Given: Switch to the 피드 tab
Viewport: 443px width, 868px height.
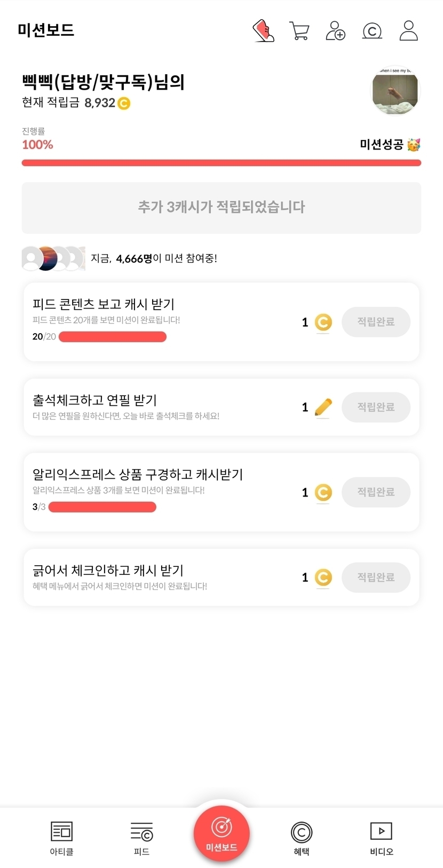Looking at the screenshot, I should coord(141,838).
